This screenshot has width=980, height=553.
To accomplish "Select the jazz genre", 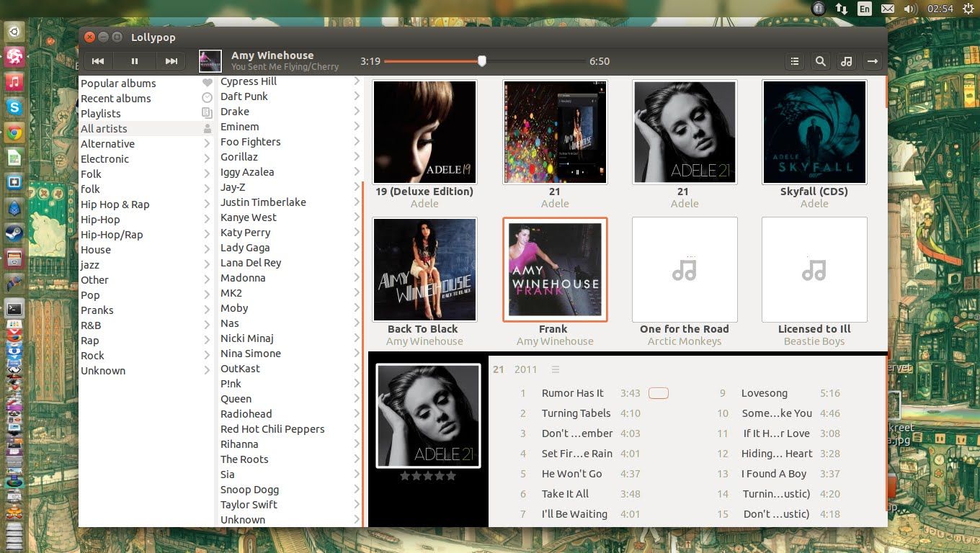I will pos(146,265).
